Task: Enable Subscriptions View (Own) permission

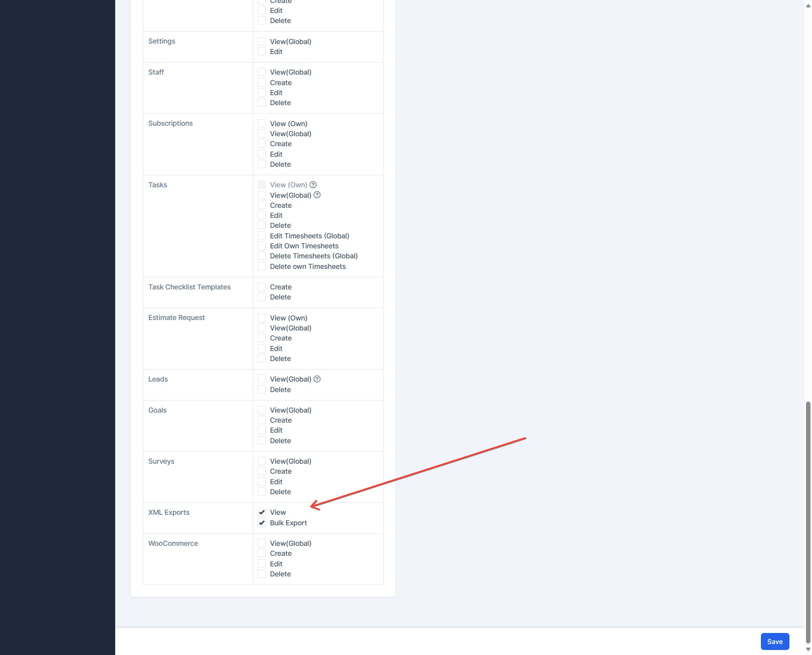Action: click(261, 124)
